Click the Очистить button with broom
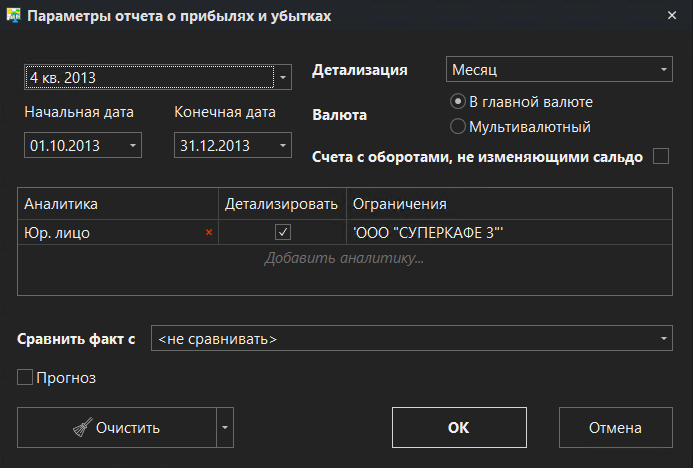Image resolution: width=693 pixels, height=468 pixels. coord(117,427)
